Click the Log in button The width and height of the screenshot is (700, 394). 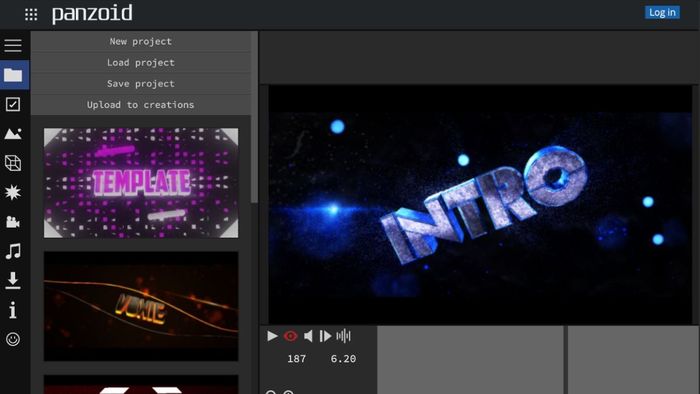662,12
